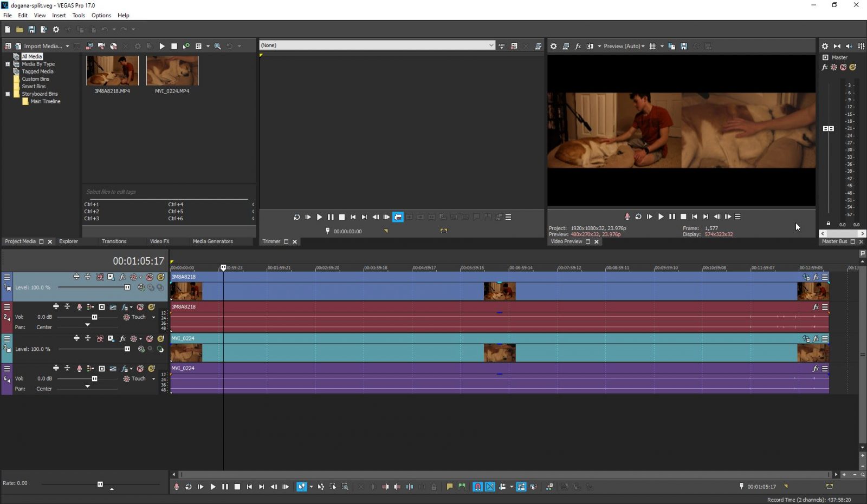Mute video track 1
867x504 pixels.
pos(150,277)
